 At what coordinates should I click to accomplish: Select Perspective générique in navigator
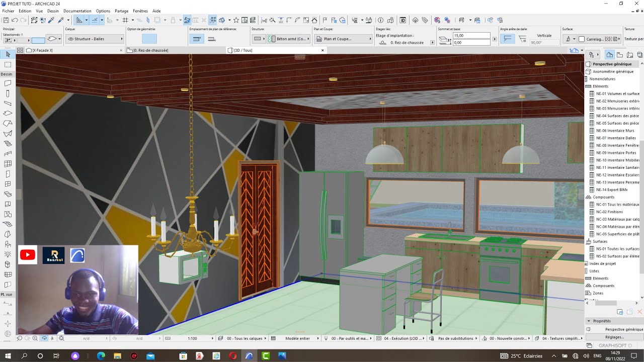[x=612, y=64]
